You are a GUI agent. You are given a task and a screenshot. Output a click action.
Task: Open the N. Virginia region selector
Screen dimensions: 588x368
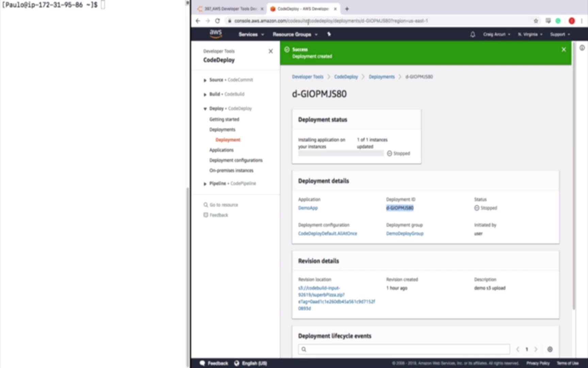[530, 34]
